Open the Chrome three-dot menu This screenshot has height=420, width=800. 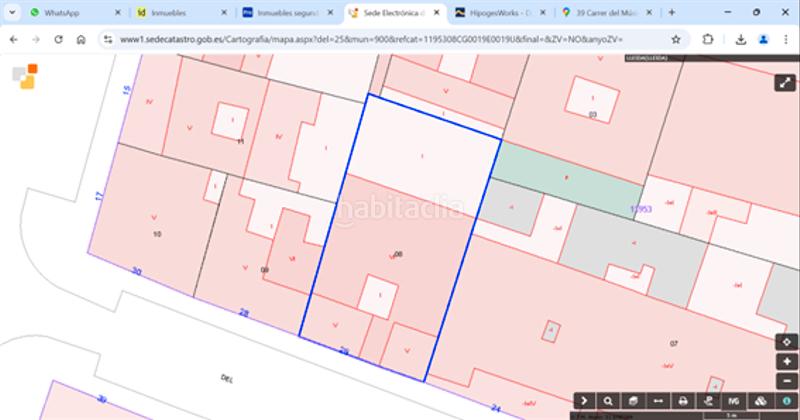[x=787, y=39]
